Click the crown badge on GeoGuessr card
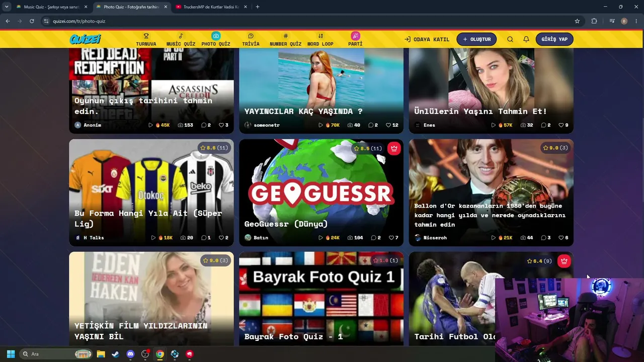 tap(394, 148)
